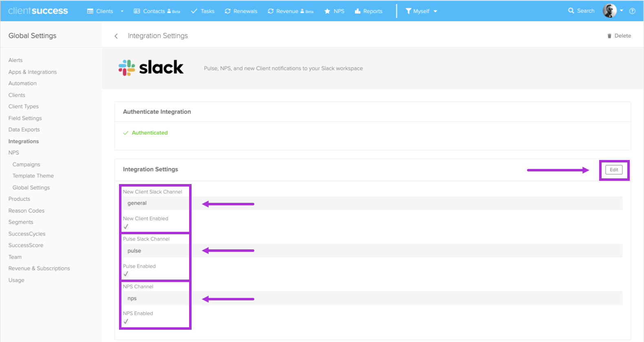
Task: Click the Authenticated status text
Action: (x=150, y=133)
